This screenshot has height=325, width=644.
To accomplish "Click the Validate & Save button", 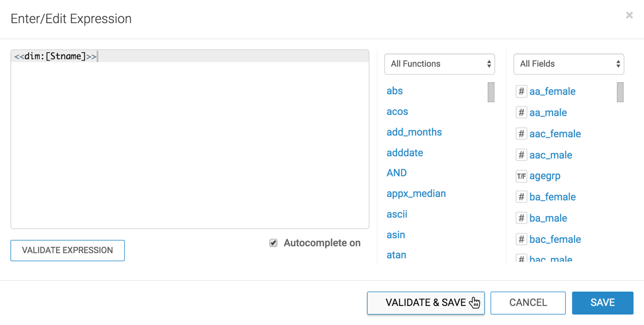I will pos(426,303).
